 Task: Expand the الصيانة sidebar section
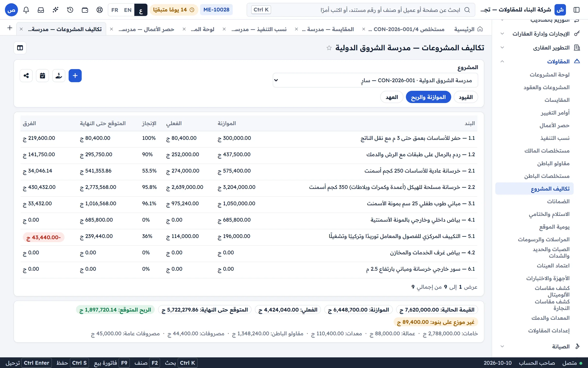tap(539, 346)
